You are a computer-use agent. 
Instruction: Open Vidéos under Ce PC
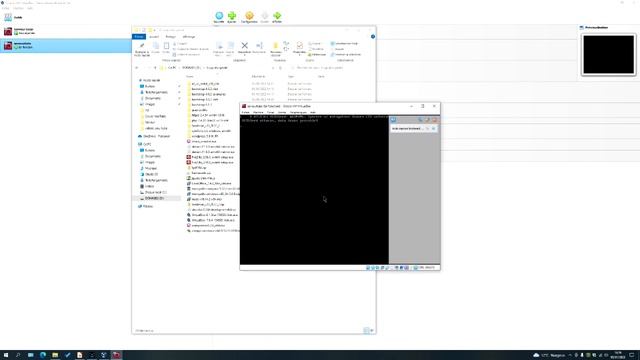click(149, 186)
